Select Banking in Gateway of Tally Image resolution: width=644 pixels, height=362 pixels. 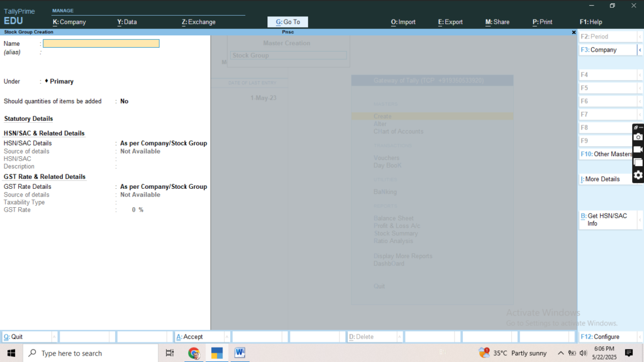tap(385, 191)
